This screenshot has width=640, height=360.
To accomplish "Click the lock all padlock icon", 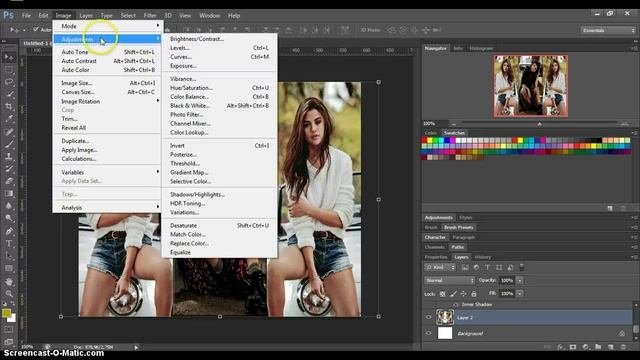I will click(x=474, y=293).
